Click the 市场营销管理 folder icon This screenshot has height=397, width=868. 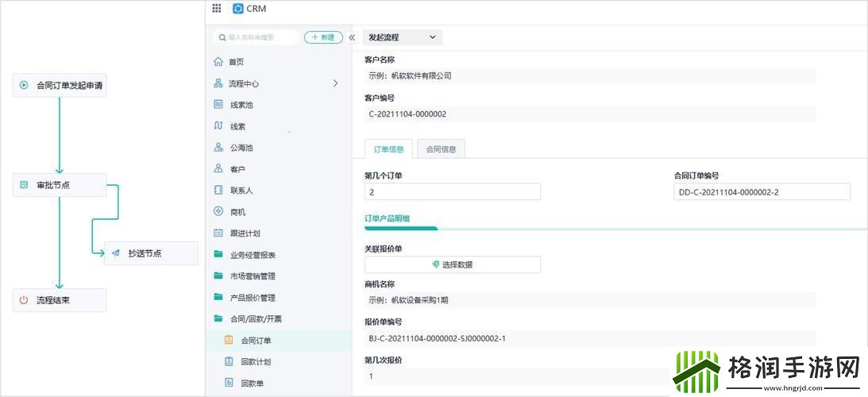tap(218, 276)
